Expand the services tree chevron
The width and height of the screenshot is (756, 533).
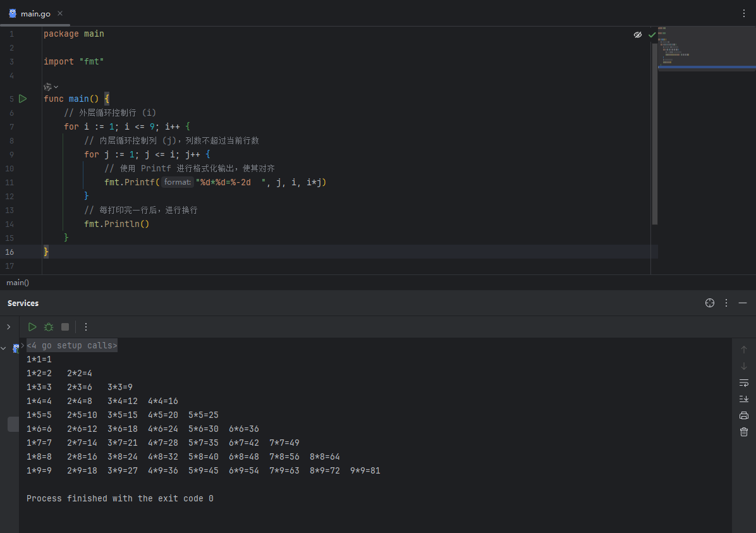(9, 327)
